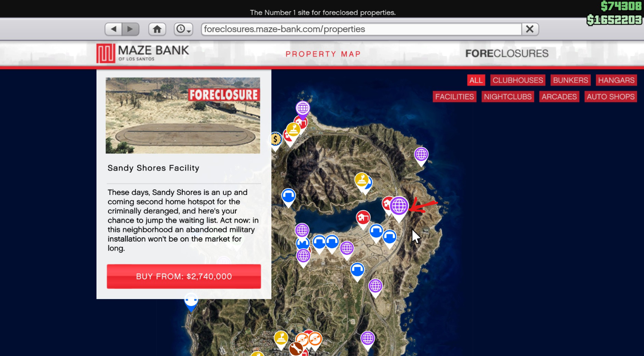This screenshot has width=644, height=356.
Task: Open the Property Map header link
Action: pos(323,54)
